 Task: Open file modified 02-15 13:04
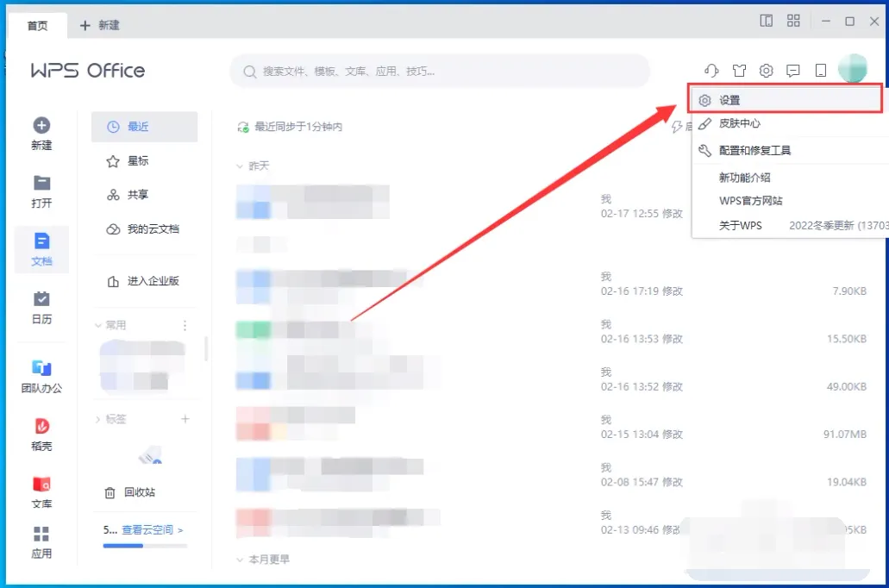(551, 427)
